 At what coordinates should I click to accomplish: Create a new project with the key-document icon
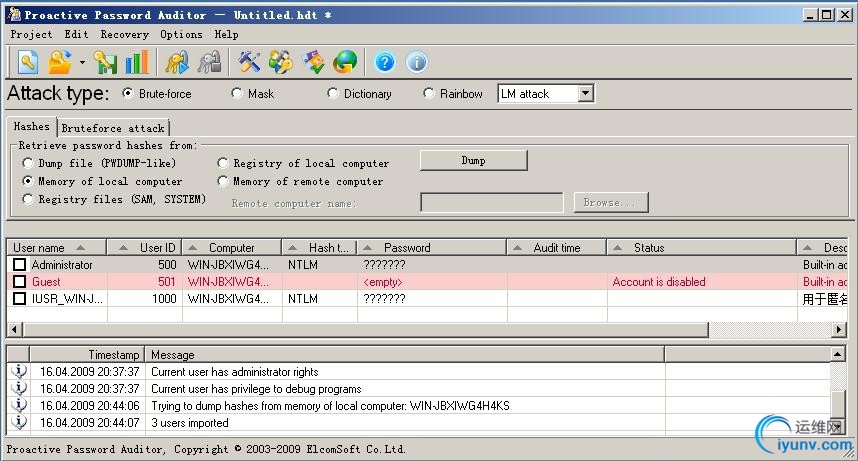(x=27, y=62)
